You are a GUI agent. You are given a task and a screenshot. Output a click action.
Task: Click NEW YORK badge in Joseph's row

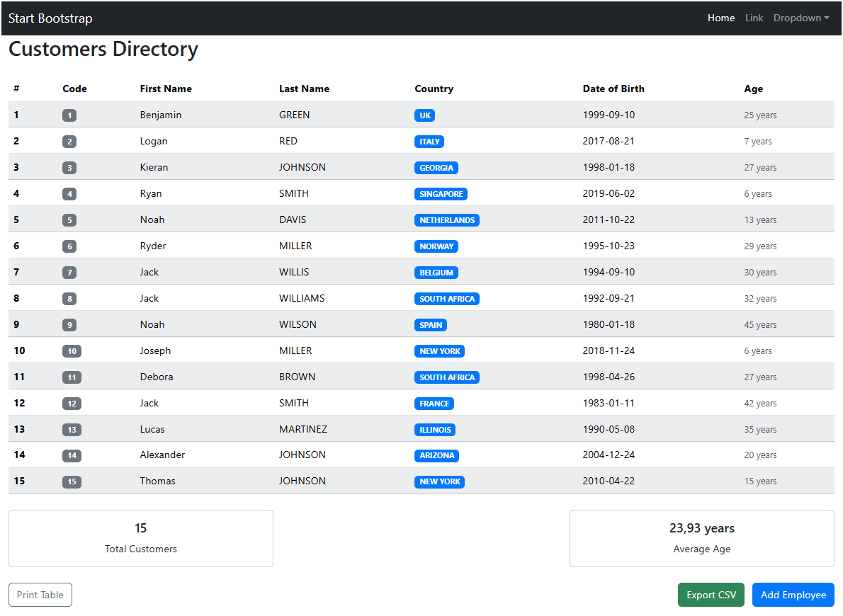[440, 351]
